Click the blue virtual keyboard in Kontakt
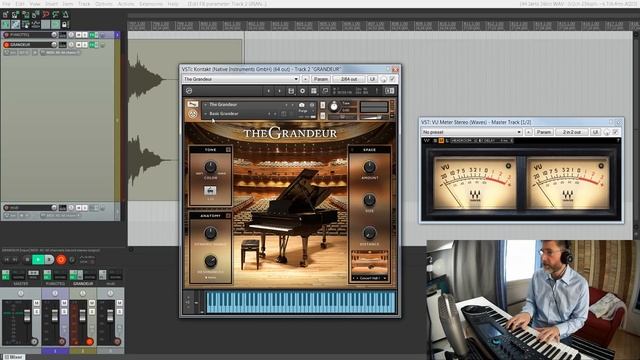640x360 pixels. point(301,302)
